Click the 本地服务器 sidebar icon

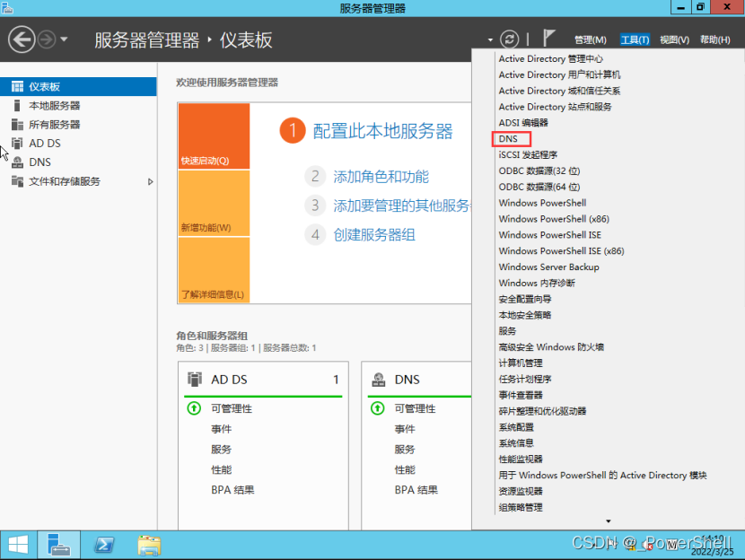pos(17,105)
